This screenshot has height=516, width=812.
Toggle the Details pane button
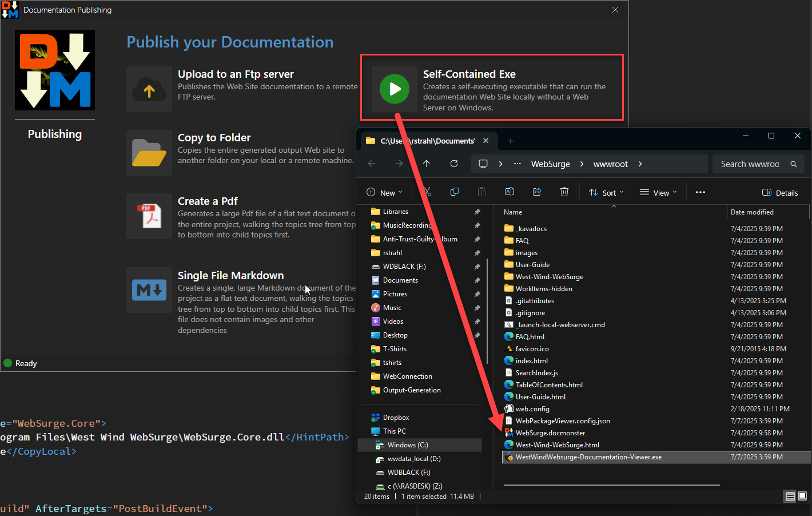[x=780, y=193]
